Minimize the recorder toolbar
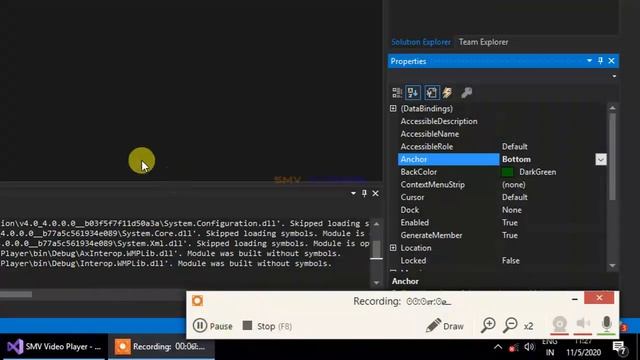 pyautogui.click(x=574, y=299)
